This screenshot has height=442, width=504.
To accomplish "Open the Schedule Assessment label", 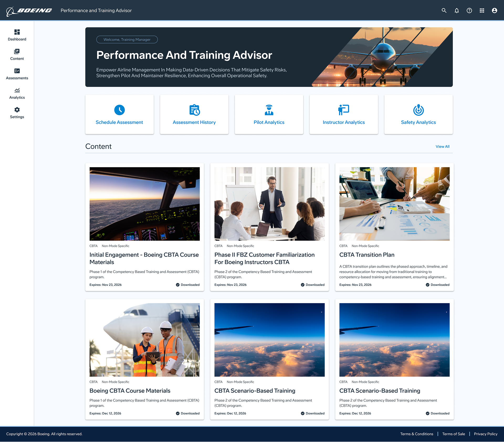I will [119, 122].
